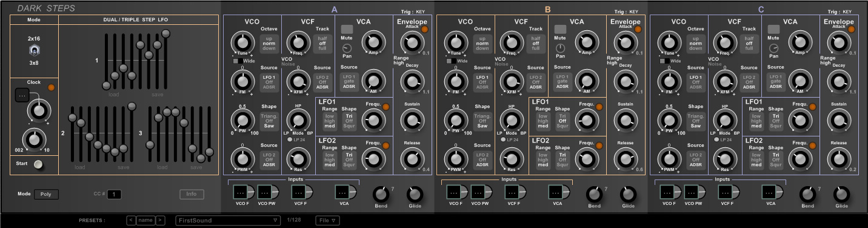Go to previous preset with '<' arrow
The height and width of the screenshot is (228, 868).
click(x=131, y=220)
